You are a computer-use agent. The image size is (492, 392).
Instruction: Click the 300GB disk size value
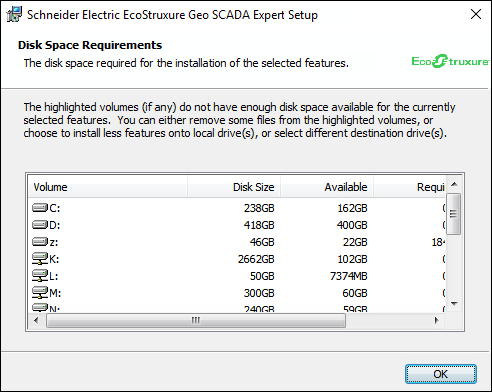click(259, 293)
